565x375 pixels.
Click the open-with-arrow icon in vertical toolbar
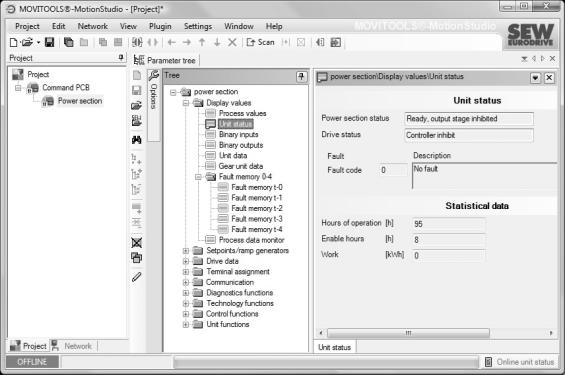click(x=137, y=105)
